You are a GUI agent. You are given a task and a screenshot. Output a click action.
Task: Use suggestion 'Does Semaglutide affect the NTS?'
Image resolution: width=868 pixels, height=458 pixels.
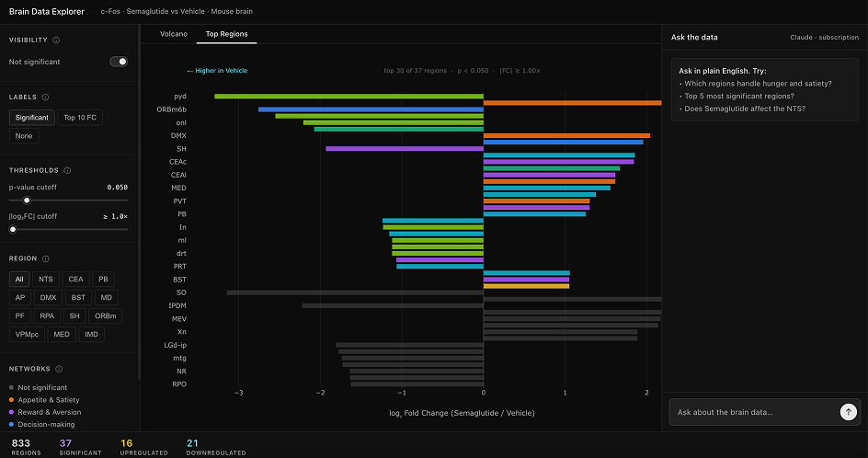click(745, 109)
